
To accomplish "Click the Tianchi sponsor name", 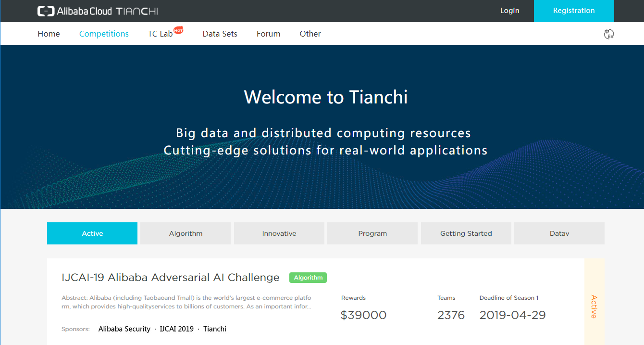I will pyautogui.click(x=215, y=329).
